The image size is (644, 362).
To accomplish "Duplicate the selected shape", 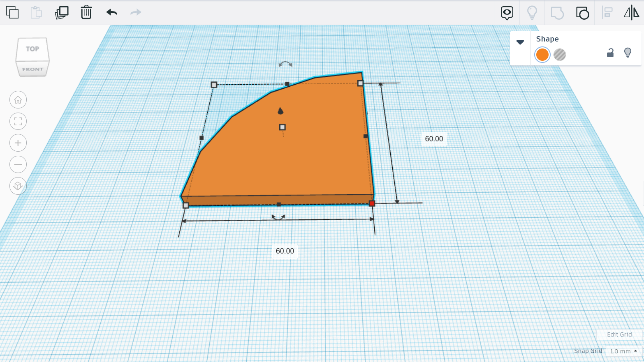I will click(x=61, y=13).
